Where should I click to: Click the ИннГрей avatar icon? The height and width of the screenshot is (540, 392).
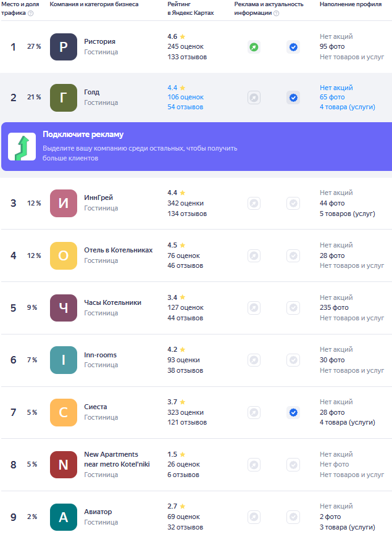[64, 203]
